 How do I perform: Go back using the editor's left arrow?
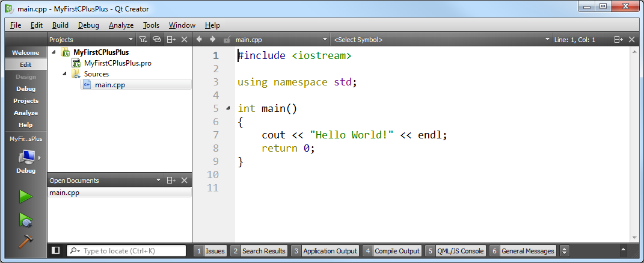coord(200,40)
